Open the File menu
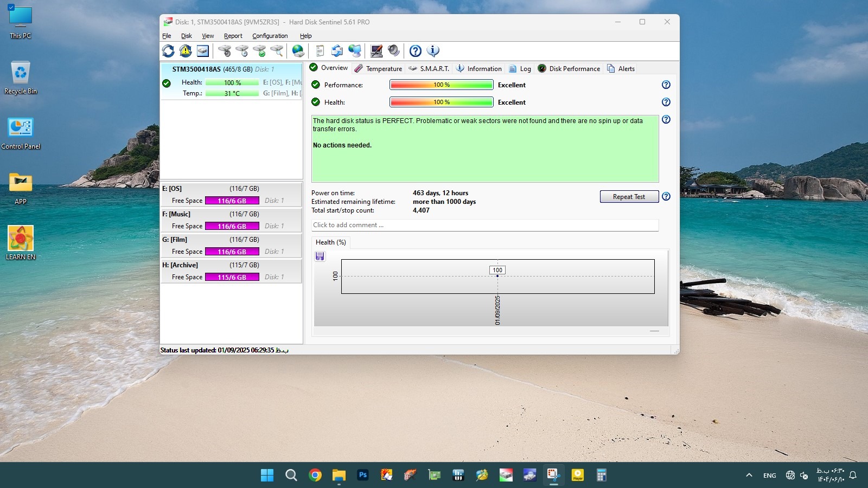 pos(167,36)
